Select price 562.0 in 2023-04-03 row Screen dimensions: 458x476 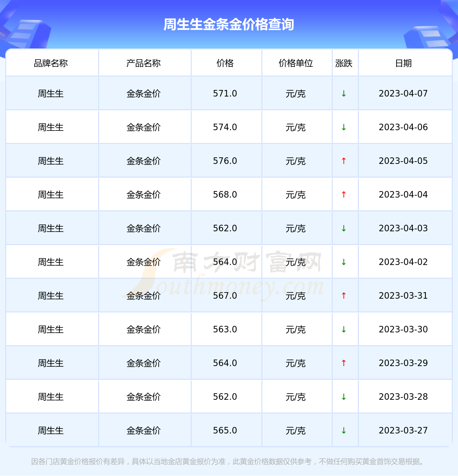tap(225, 228)
